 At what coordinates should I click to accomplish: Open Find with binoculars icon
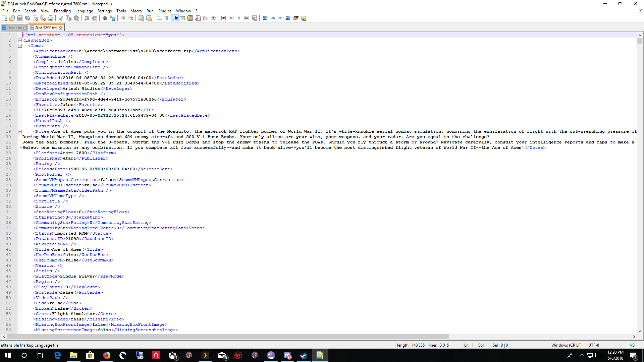pyautogui.click(x=105, y=18)
